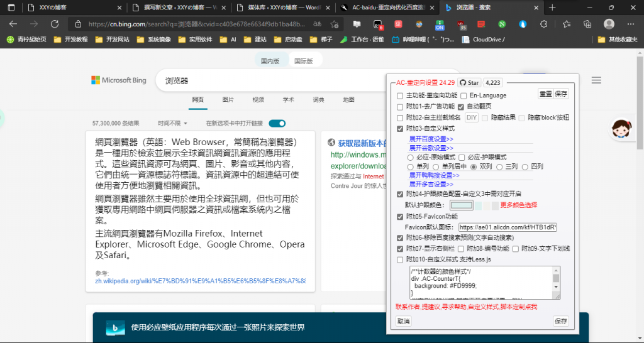Click the GitHub Star badge
Image resolution: width=644 pixels, height=343 pixels.
469,82
